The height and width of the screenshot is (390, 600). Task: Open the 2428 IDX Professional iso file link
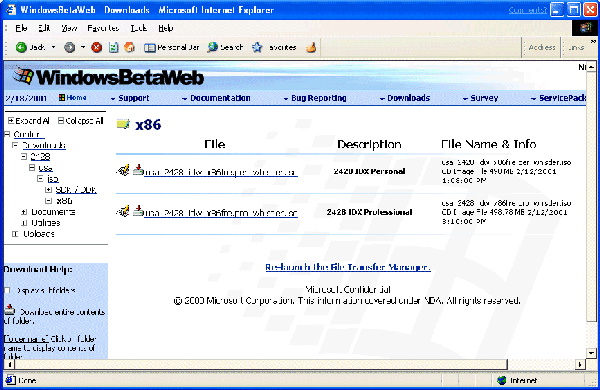[x=221, y=213]
